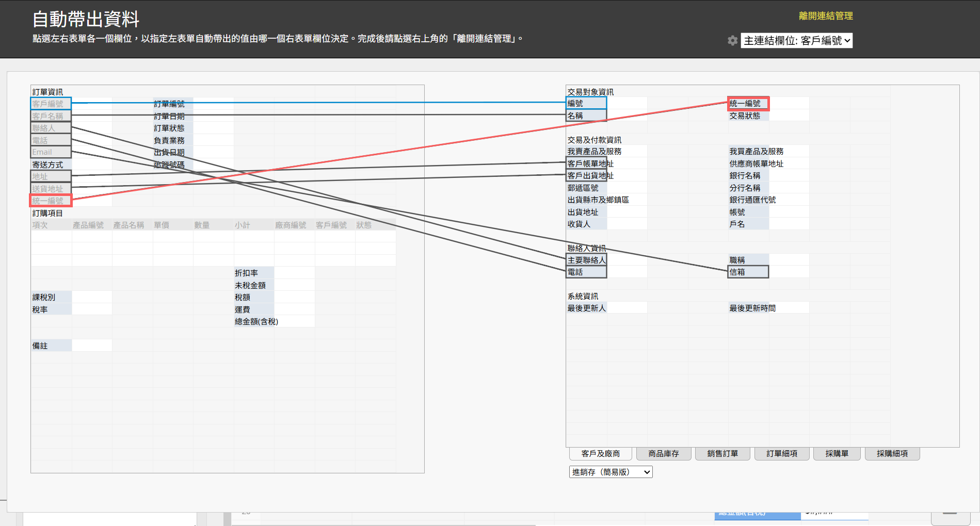Click the 離開連結管理 link

(825, 16)
